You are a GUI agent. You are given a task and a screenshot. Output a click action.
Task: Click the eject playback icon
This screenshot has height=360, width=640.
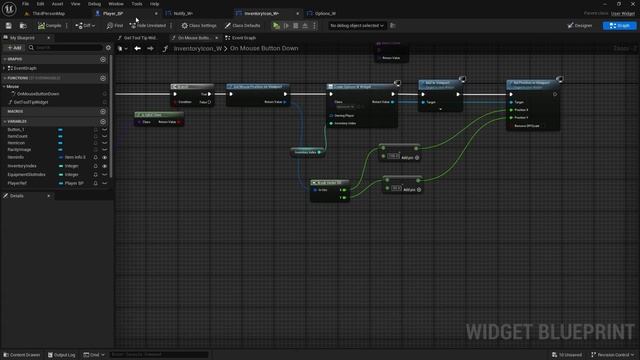point(305,26)
